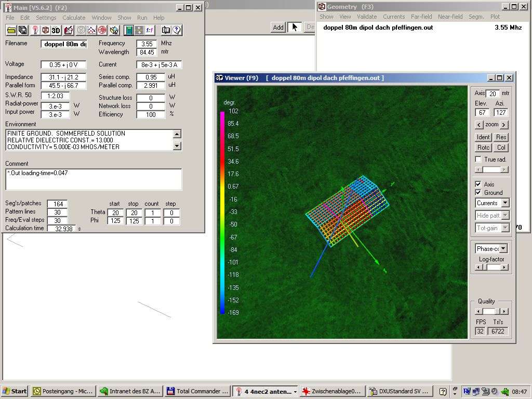This screenshot has height=399, width=532.
Task: Click the open file folder icon
Action: pos(11,30)
